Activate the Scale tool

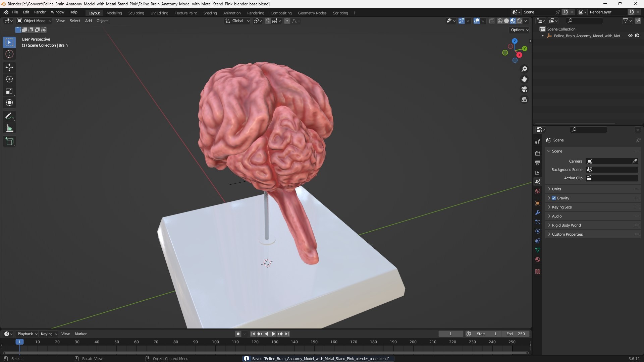point(9,91)
